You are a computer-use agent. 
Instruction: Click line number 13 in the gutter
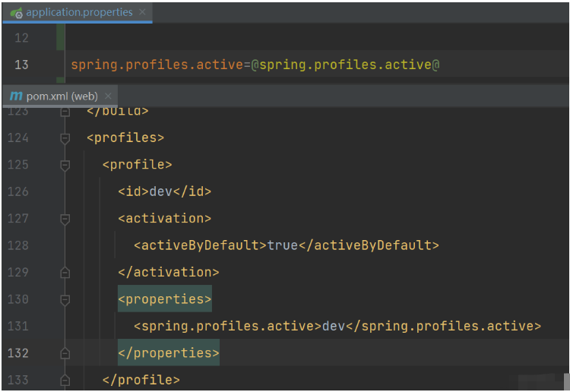coord(21,65)
